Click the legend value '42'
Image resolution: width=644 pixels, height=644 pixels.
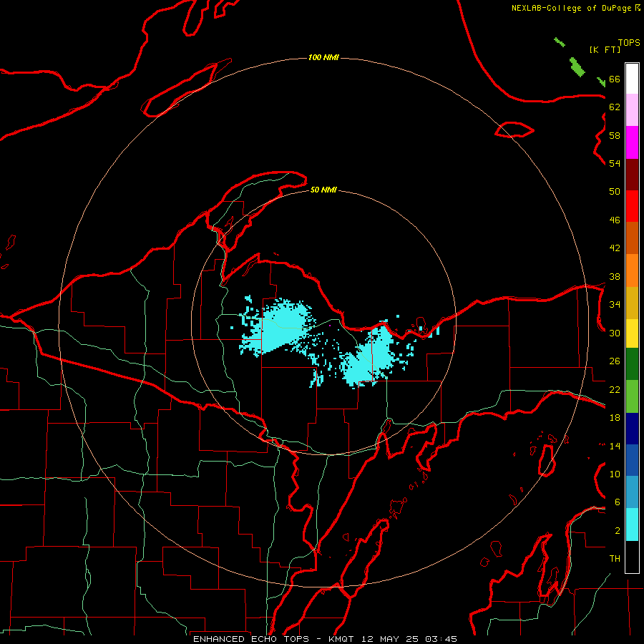[615, 248]
